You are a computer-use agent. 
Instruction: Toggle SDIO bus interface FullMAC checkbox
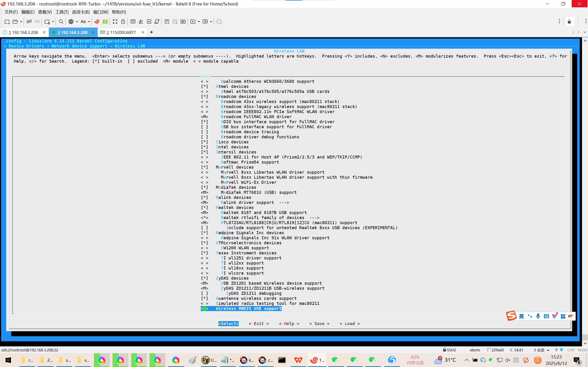(x=204, y=122)
